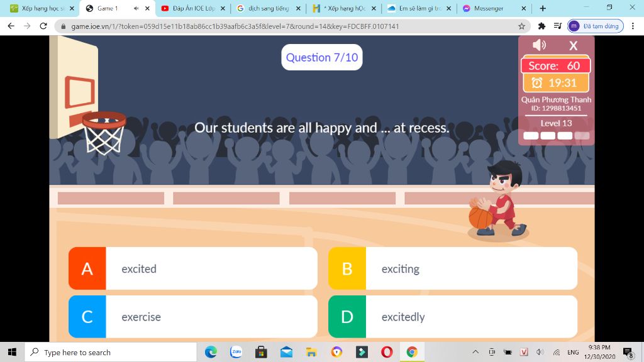Click the 19:31 timer display
644x362 pixels.
tap(556, 83)
